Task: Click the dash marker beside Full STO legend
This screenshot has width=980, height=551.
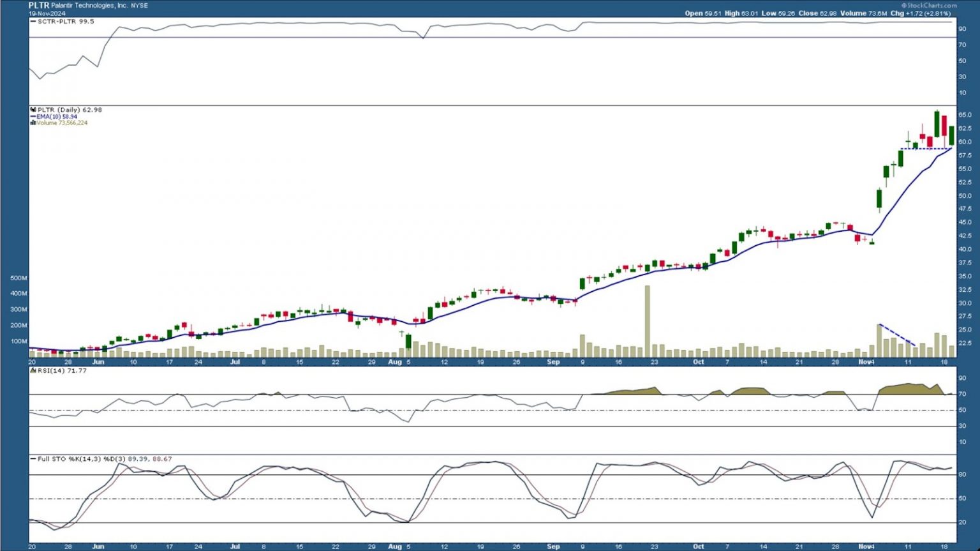Action: tap(33, 458)
